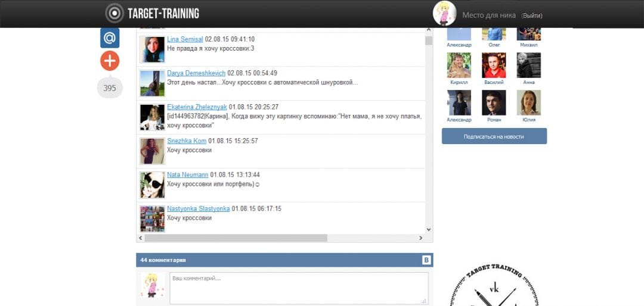The height and width of the screenshot is (306, 644).
Task: Click the vertical scrollbar thumb in comments
Action: pos(429,40)
